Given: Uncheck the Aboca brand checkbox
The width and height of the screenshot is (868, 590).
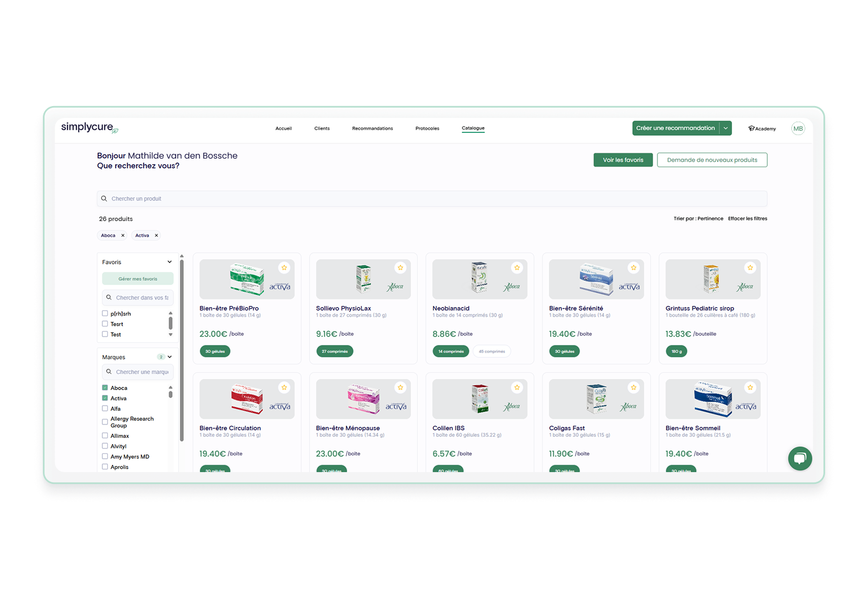Looking at the screenshot, I should click(105, 388).
